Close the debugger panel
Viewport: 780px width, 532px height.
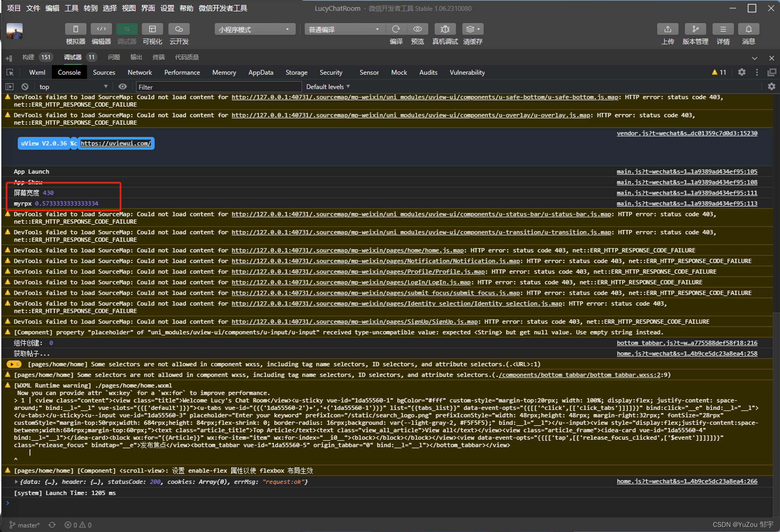coord(771,58)
